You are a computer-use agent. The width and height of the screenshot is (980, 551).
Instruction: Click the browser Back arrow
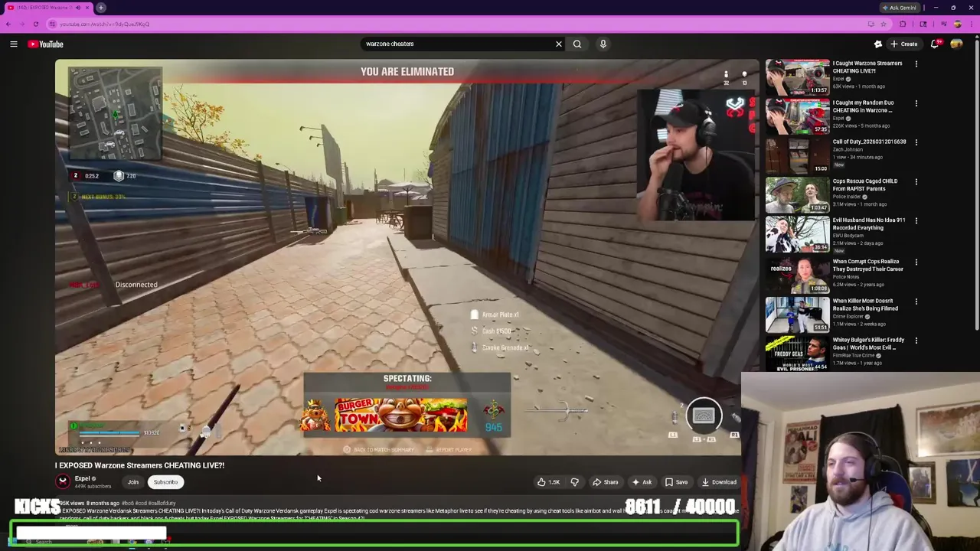click(8, 24)
